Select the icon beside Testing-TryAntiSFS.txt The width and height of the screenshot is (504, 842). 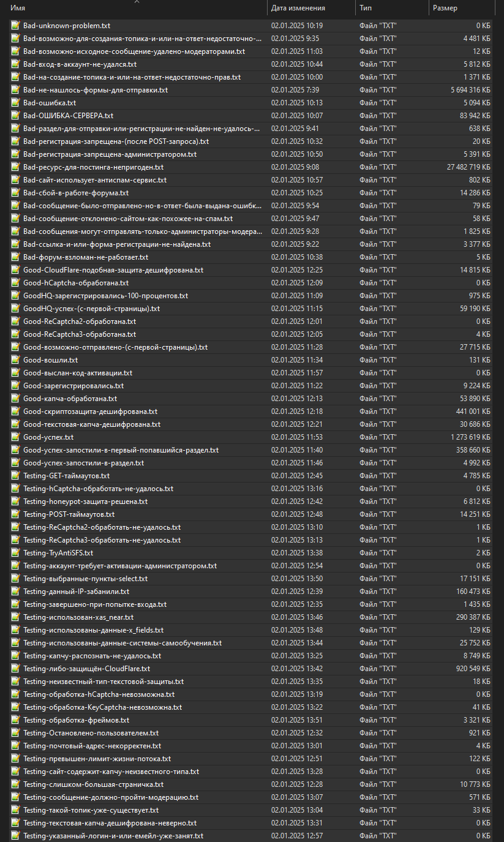(15, 553)
